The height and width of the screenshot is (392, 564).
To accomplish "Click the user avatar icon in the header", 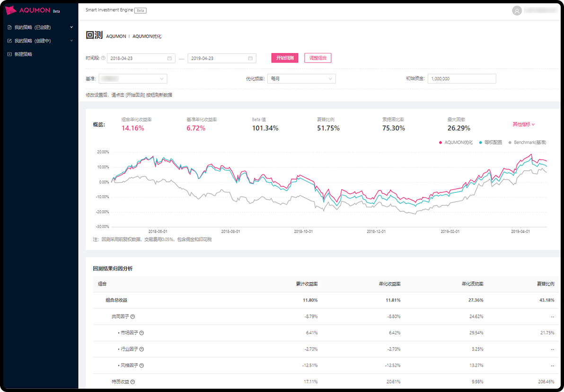I will (517, 11).
